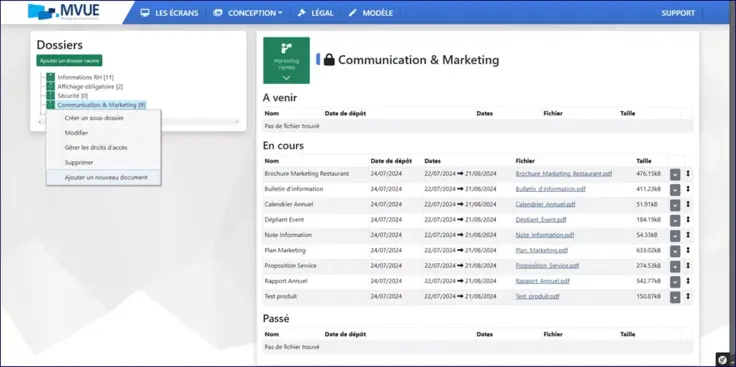Select Affichage obligatoire [2] folder
The width and height of the screenshot is (736, 367).
90,86
